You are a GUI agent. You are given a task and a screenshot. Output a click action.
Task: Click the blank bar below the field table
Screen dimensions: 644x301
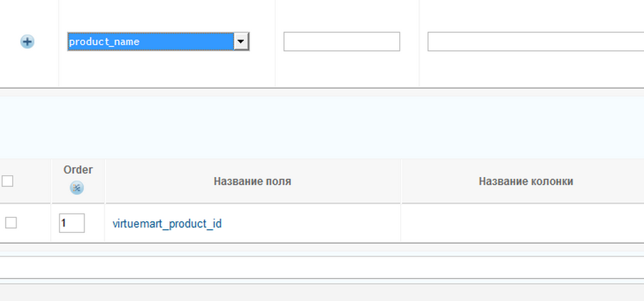click(x=322, y=267)
